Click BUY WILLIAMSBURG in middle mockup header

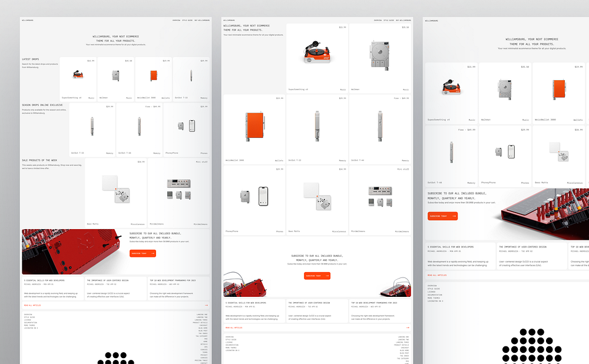click(x=403, y=20)
